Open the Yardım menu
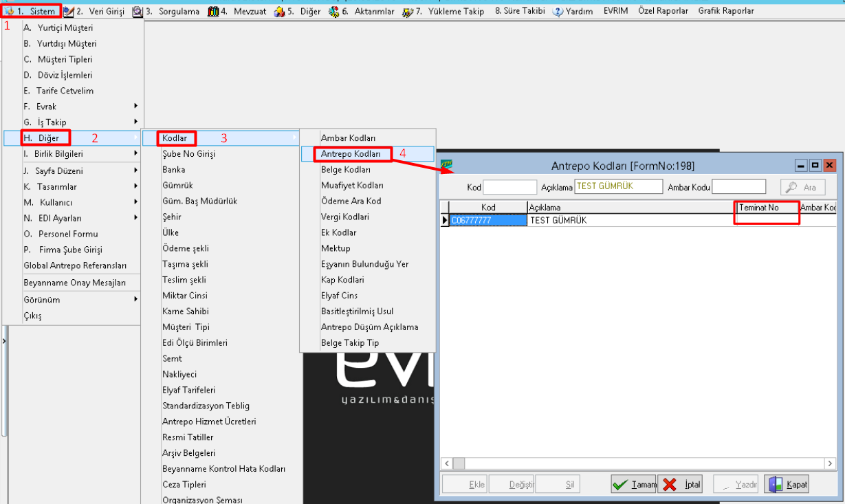The image size is (845, 504). coord(573,11)
